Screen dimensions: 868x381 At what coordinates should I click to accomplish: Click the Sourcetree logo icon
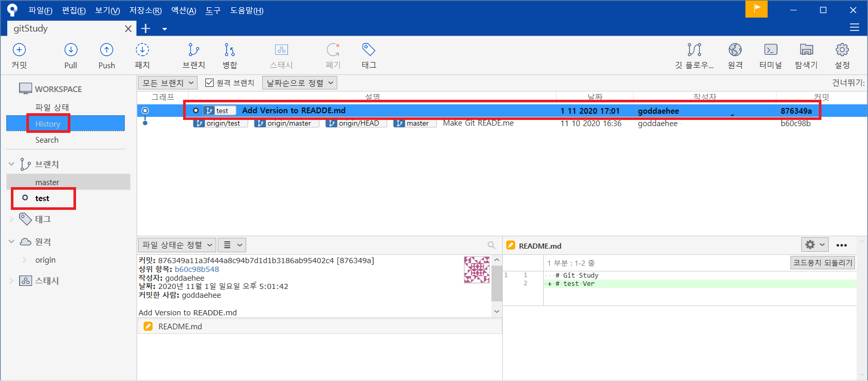pyautogui.click(x=12, y=10)
